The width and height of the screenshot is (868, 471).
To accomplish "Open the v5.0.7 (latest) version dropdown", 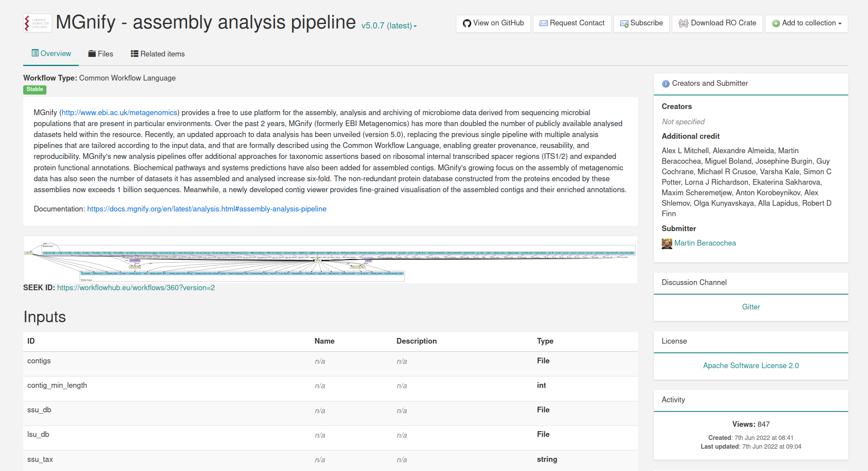I will tap(389, 26).
